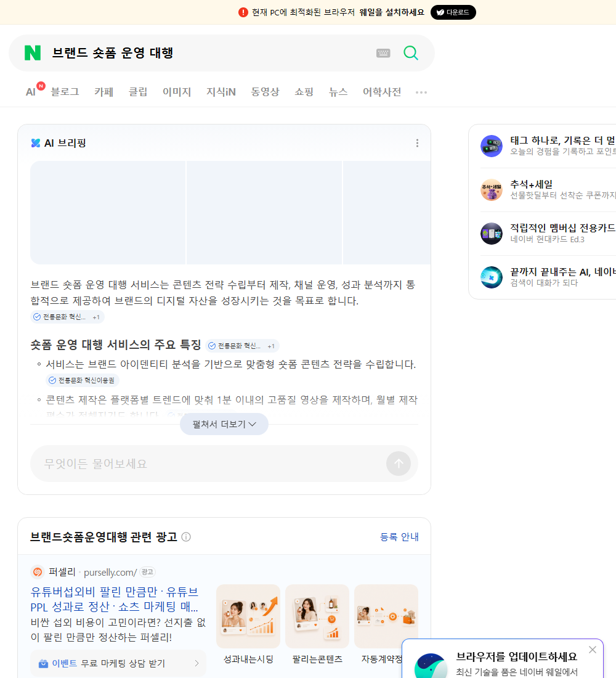Click the send arrow button in AI input
The width and height of the screenshot is (616, 678).
pyautogui.click(x=399, y=464)
